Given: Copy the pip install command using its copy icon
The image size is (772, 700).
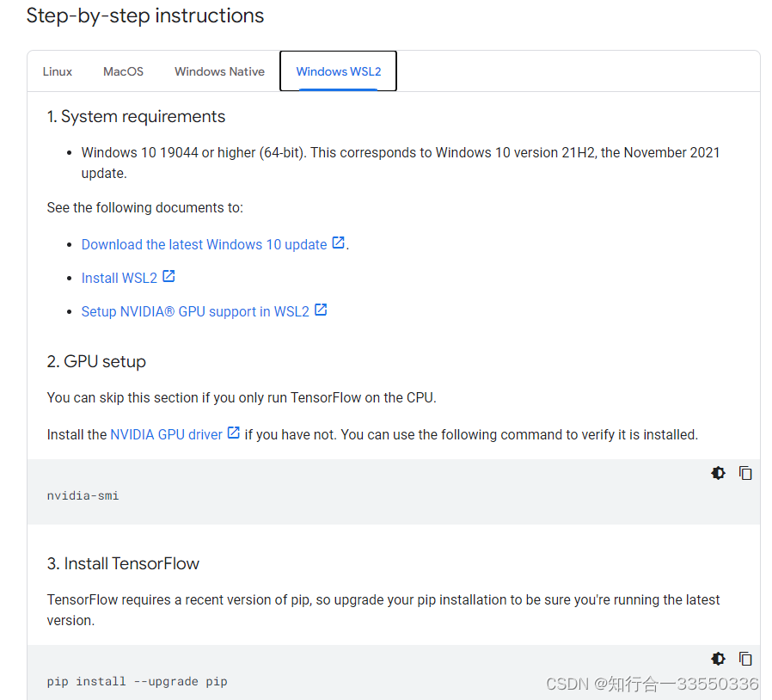Looking at the screenshot, I should tap(745, 659).
